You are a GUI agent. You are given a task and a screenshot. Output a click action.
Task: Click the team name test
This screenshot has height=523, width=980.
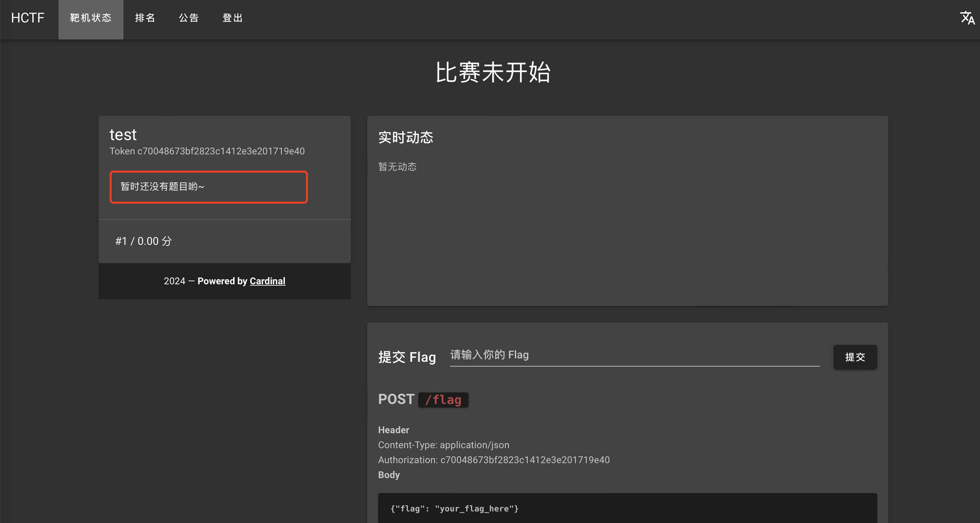pos(123,135)
